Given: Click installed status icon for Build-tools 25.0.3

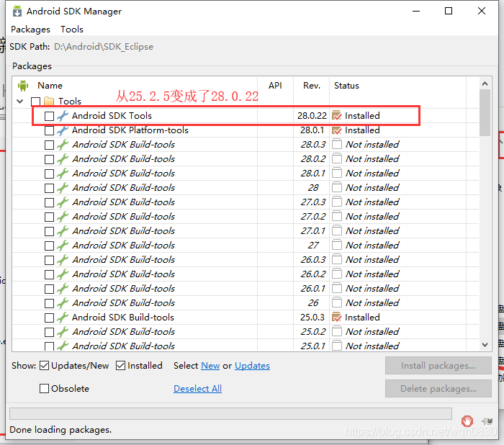Looking at the screenshot, I should [336, 317].
